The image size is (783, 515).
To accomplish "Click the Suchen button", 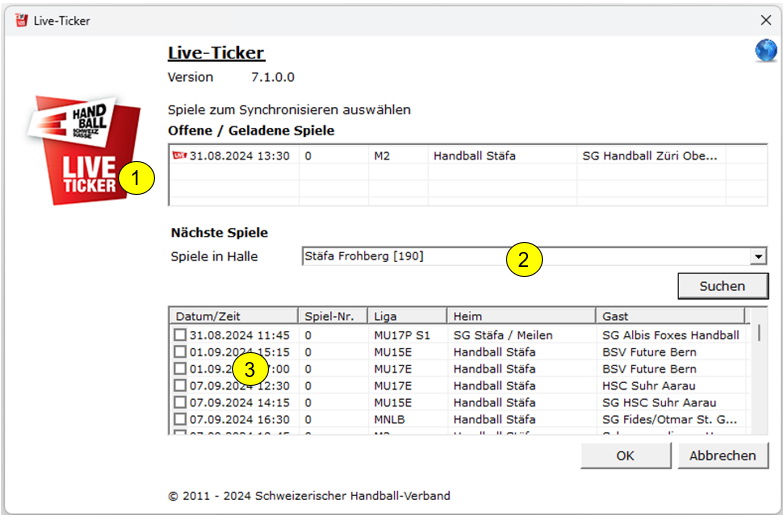I will coord(723,286).
